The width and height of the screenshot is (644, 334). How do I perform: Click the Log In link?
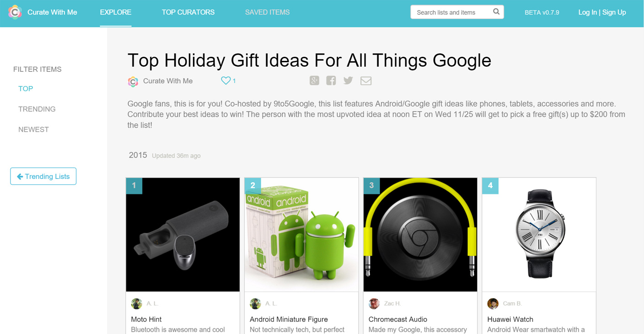pos(587,12)
